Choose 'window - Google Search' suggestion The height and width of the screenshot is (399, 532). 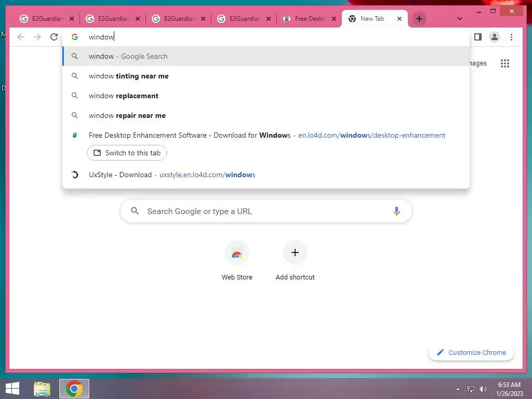(x=266, y=56)
